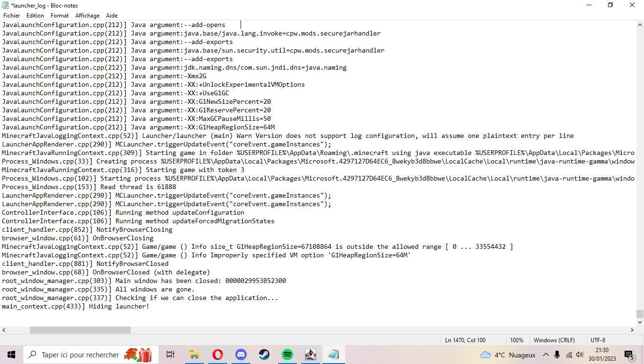
Task: Click the microphone tray icon
Action: point(557,355)
